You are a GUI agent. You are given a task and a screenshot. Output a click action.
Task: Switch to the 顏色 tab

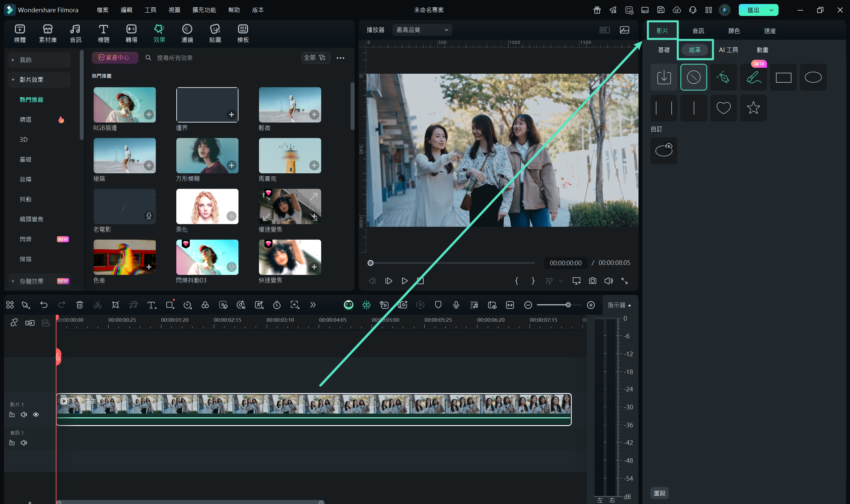(733, 31)
